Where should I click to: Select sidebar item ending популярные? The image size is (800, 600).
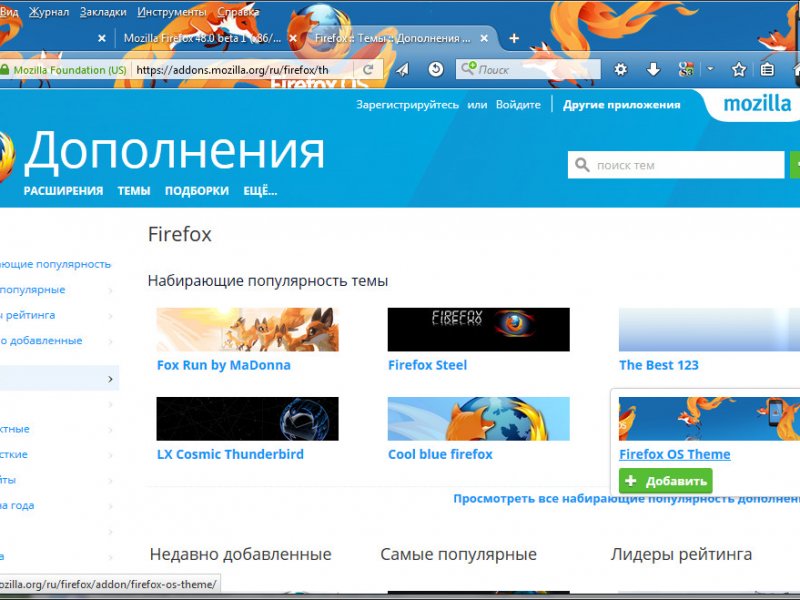point(33,290)
